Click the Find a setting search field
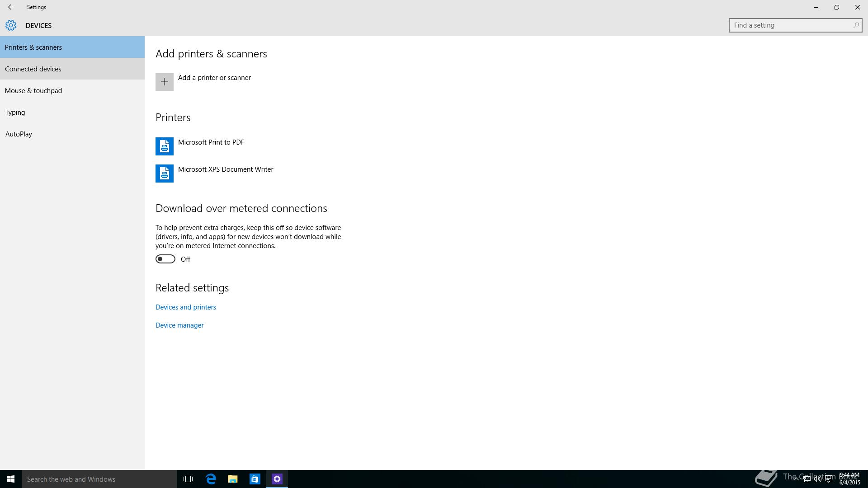Image resolution: width=868 pixels, height=488 pixels. click(795, 25)
